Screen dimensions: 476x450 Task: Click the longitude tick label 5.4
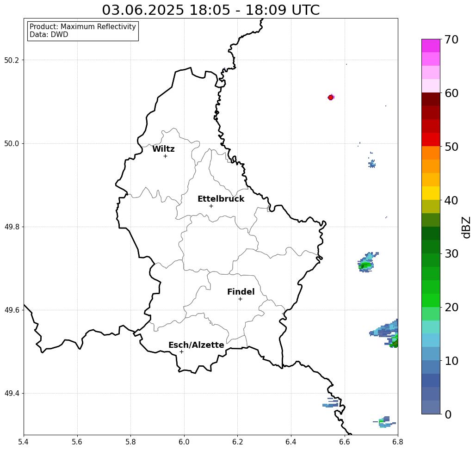[24, 442]
